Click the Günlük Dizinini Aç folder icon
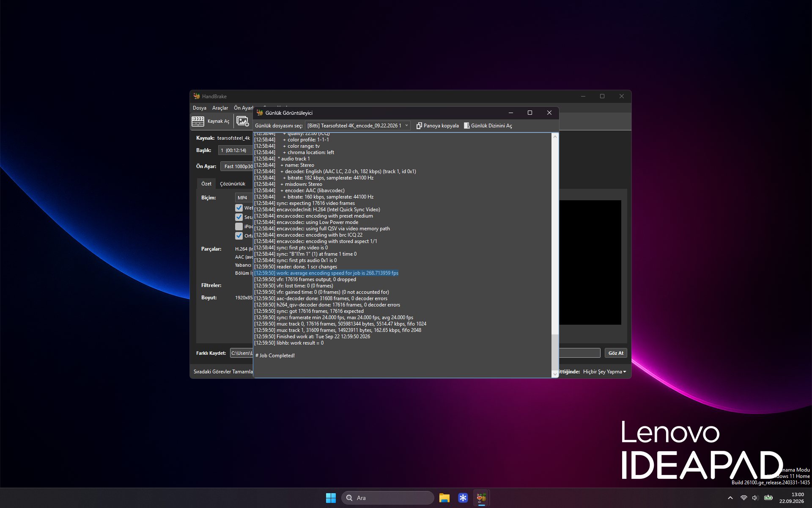Viewport: 812px width, 508px height. point(466,126)
